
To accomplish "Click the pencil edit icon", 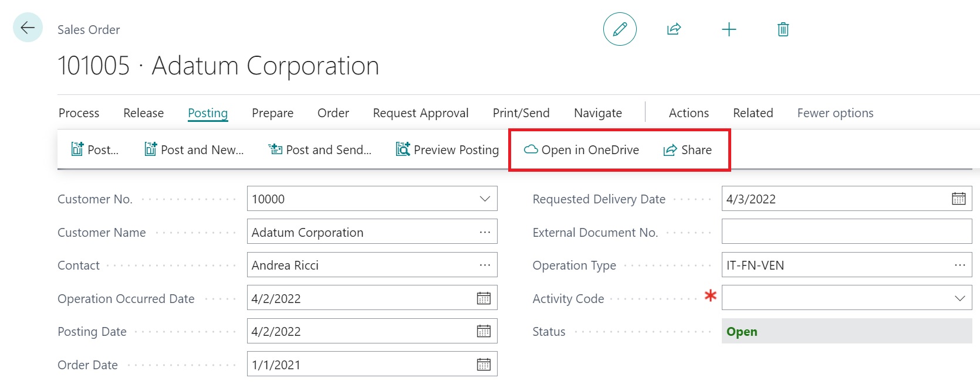I will (x=620, y=29).
